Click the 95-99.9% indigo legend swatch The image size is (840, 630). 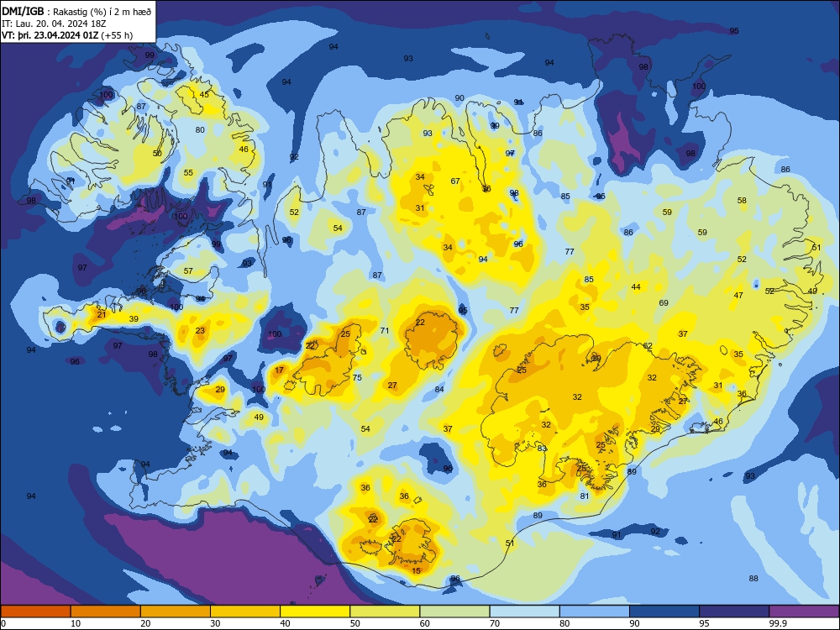click(734, 612)
